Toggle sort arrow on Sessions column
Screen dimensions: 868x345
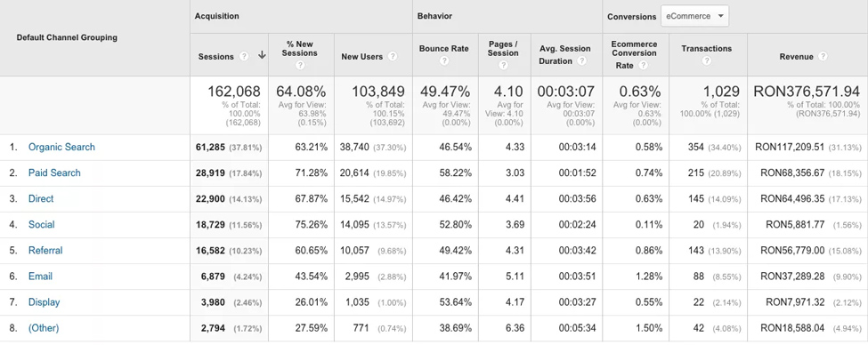pos(262,56)
